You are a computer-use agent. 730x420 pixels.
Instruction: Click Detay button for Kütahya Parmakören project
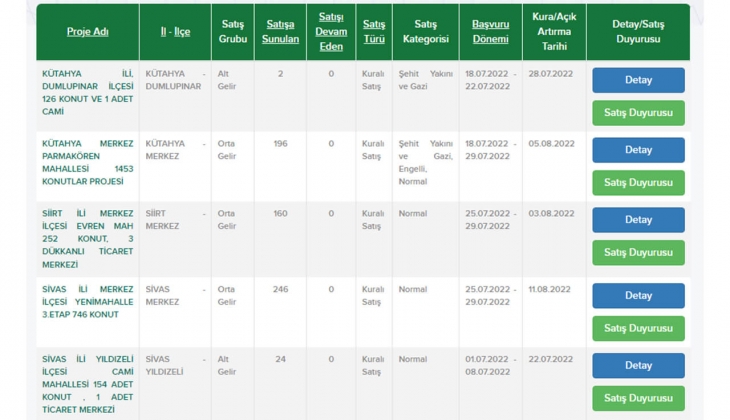tap(638, 150)
